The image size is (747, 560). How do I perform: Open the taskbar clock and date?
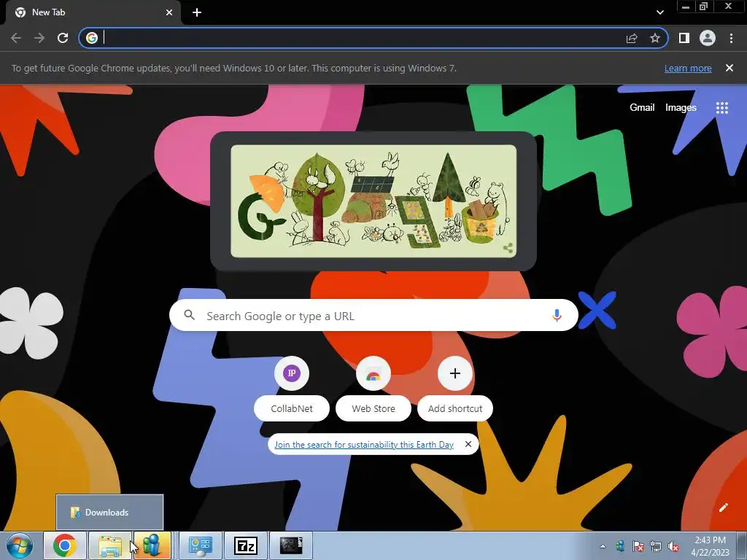(710, 546)
